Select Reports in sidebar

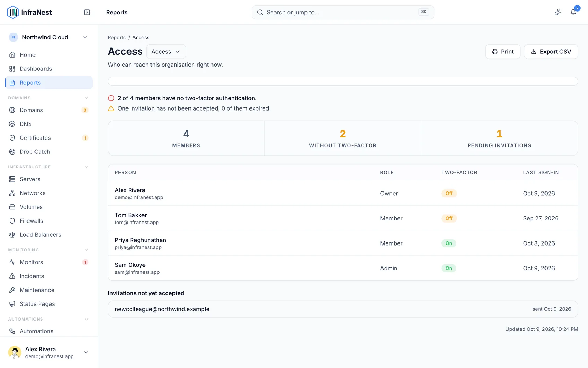click(x=49, y=83)
